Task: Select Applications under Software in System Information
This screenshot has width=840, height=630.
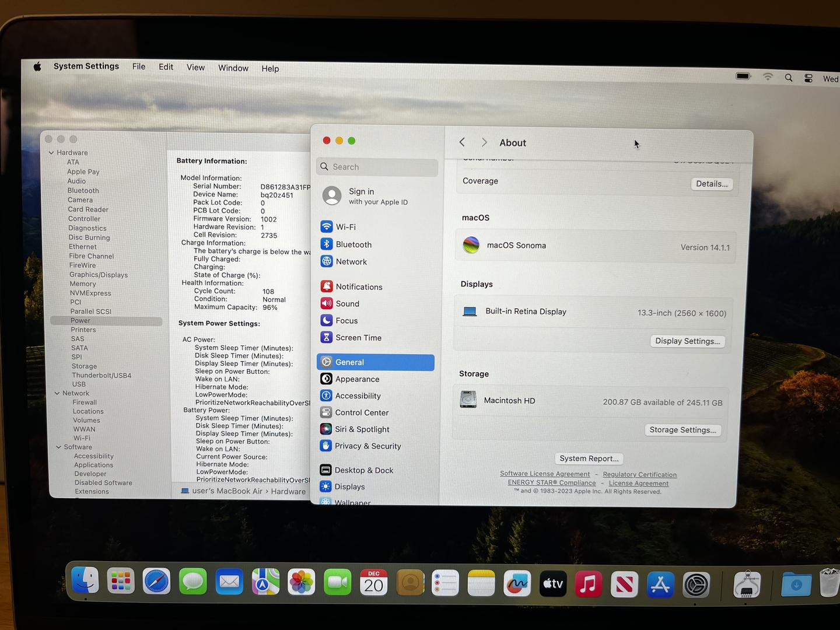Action: (93, 465)
